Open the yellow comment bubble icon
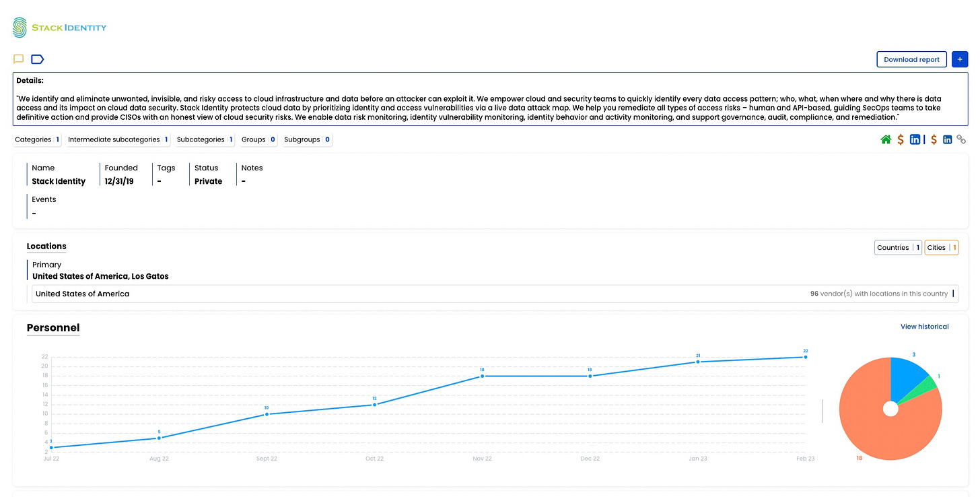 (19, 59)
